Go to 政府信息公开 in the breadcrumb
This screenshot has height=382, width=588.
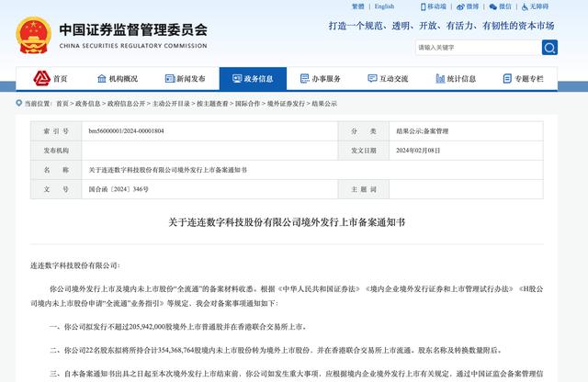click(126, 104)
